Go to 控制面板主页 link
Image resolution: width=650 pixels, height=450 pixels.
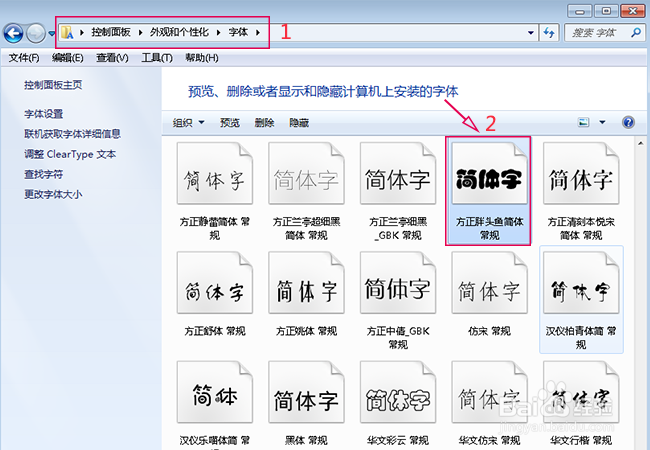coord(53,85)
